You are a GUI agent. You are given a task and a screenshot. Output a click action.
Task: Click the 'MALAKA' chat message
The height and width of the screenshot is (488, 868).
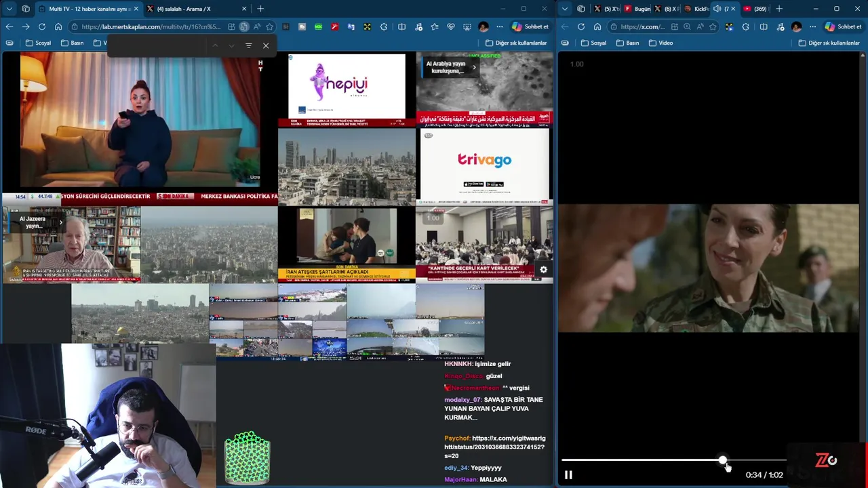click(x=494, y=479)
